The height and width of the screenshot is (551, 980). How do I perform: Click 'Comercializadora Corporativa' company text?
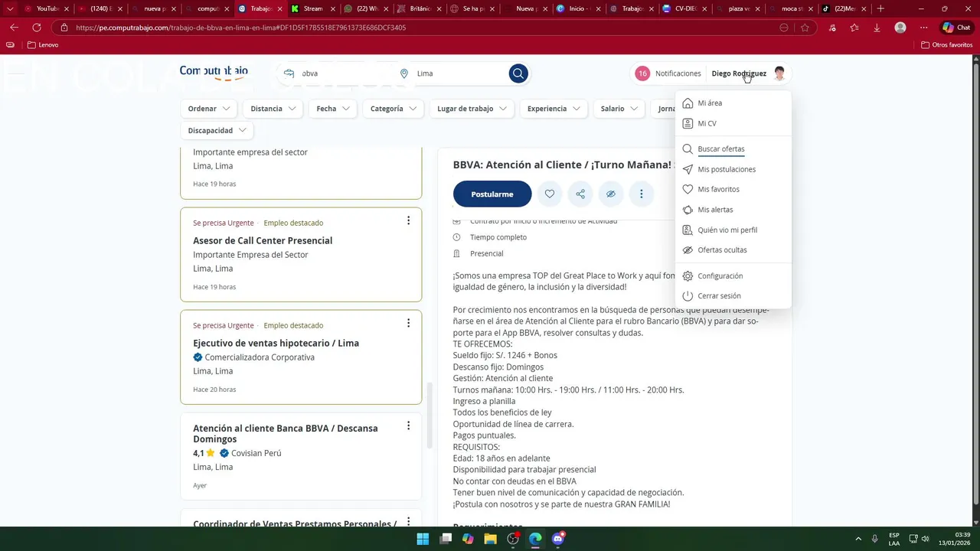(x=260, y=357)
